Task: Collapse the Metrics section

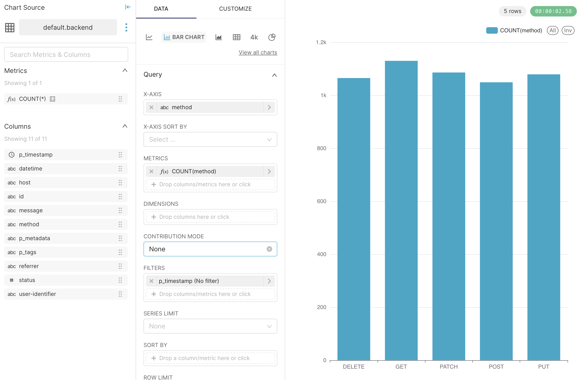Action: (124, 71)
